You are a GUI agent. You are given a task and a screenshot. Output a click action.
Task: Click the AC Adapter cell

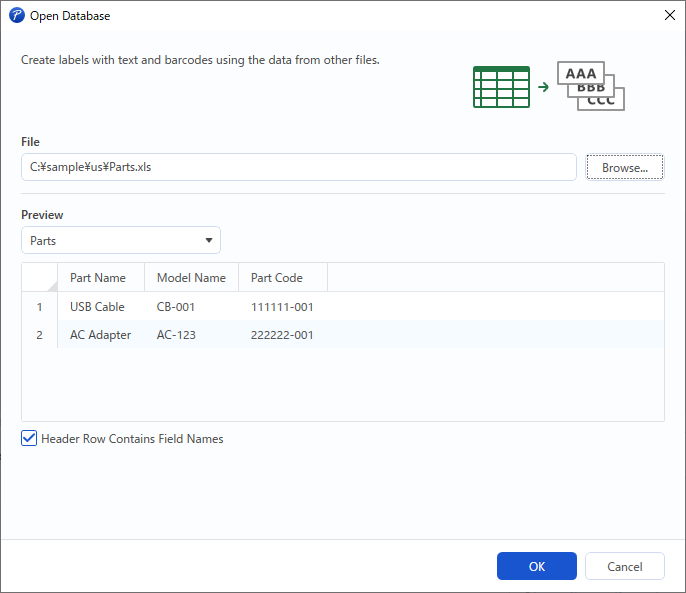click(x=100, y=335)
